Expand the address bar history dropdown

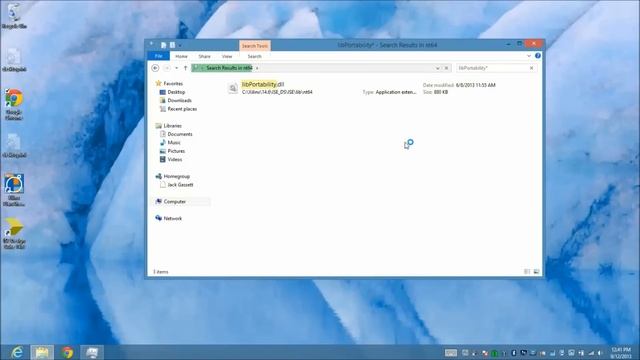(x=437, y=68)
